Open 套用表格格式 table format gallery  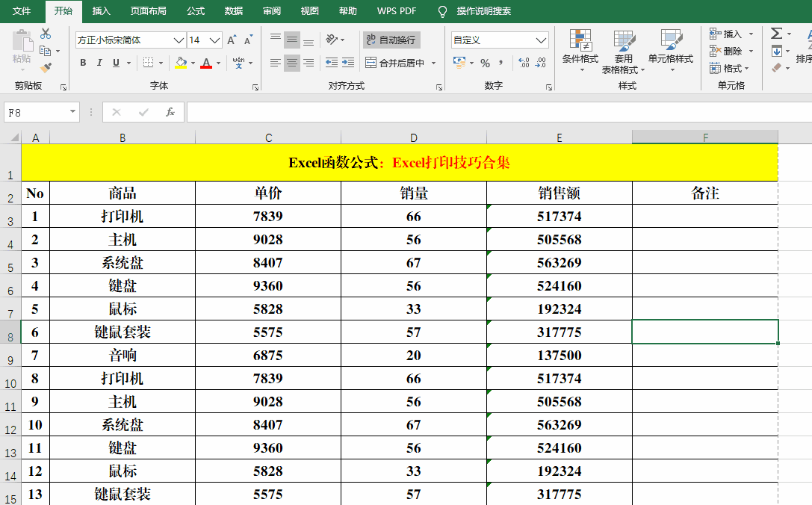click(x=623, y=51)
